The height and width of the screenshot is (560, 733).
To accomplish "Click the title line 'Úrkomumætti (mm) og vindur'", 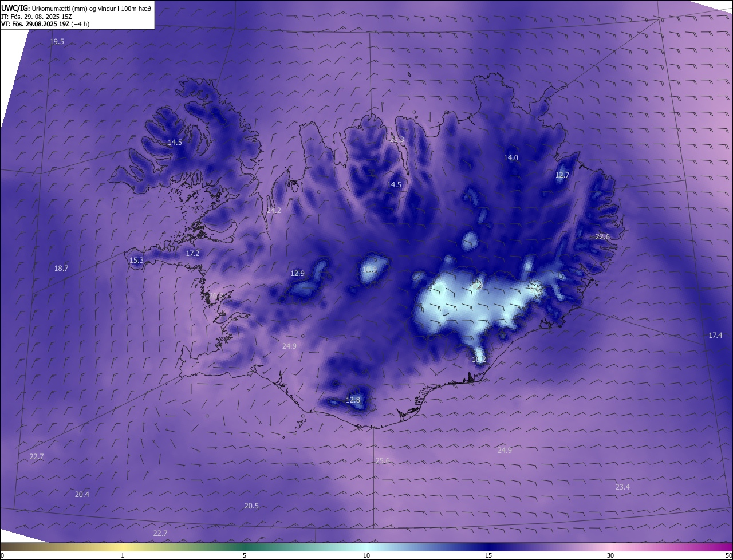I will coord(92,8).
